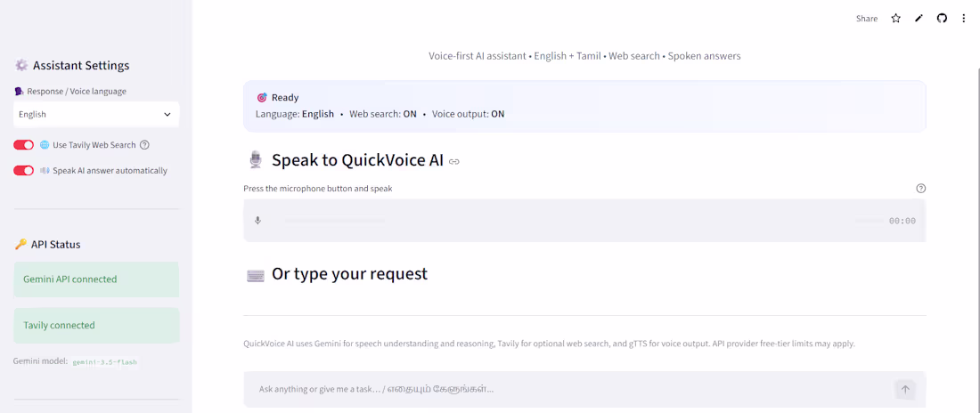Click the help icon for microphone input

point(920,189)
